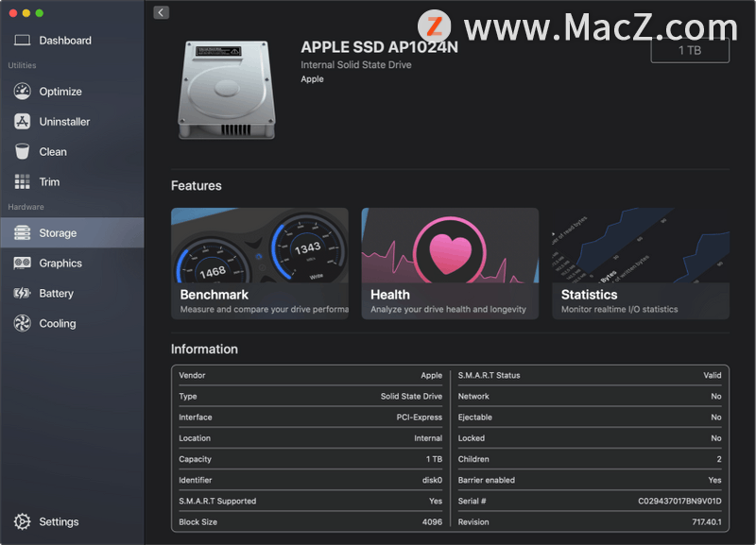Open the Benchmark feature card
The height and width of the screenshot is (545, 756).
click(x=259, y=264)
